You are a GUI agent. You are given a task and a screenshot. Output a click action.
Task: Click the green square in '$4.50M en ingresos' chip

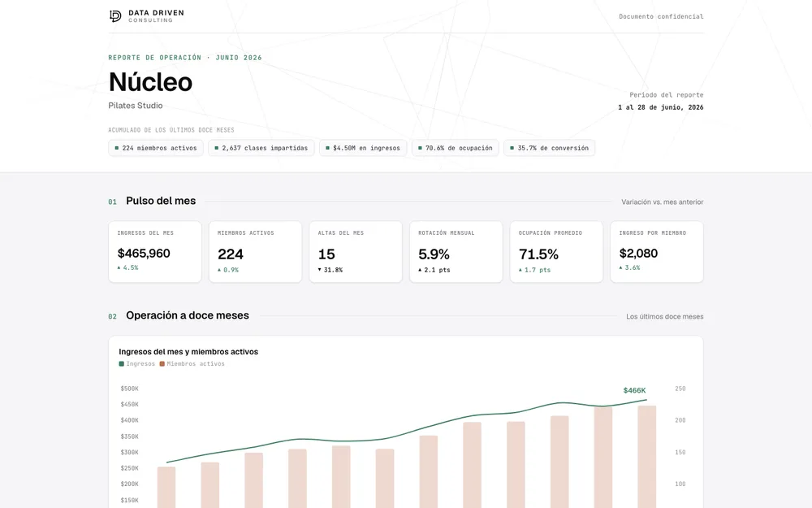(327, 148)
